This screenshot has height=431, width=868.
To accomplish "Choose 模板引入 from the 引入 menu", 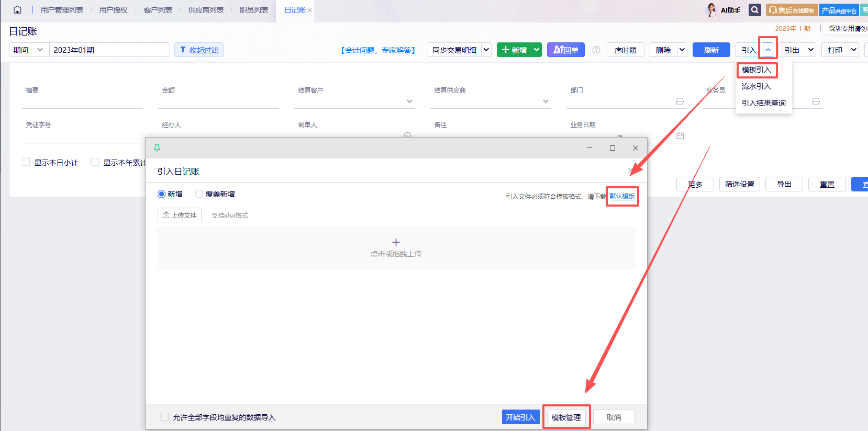I will 756,70.
